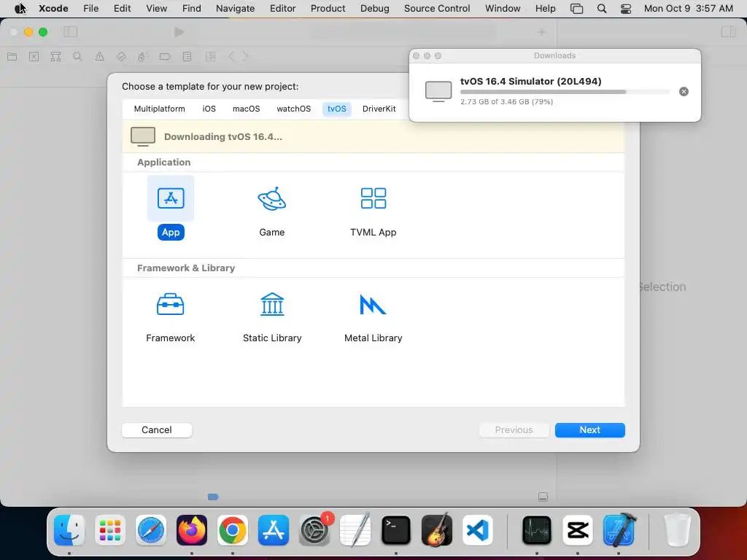Viewport: 747px width, 560px height.
Task: Open the Issue navigator warning icon
Action: 99,57
